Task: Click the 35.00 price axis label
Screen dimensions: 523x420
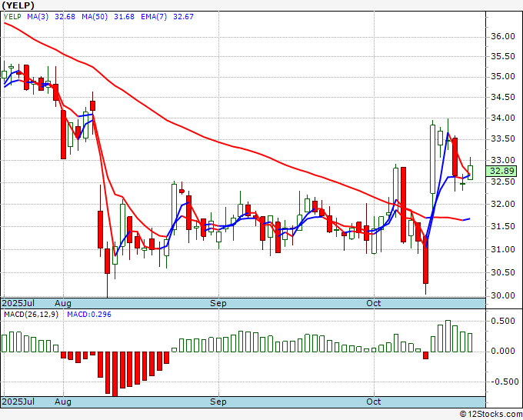Action: point(503,77)
